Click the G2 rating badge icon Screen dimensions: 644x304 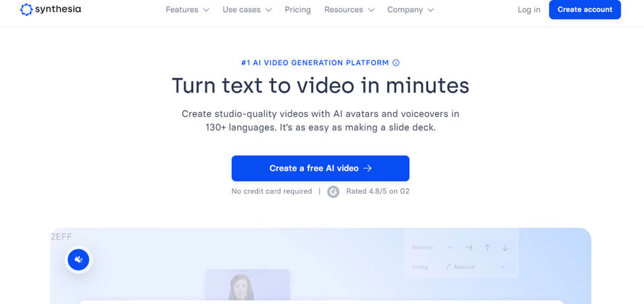tap(334, 192)
